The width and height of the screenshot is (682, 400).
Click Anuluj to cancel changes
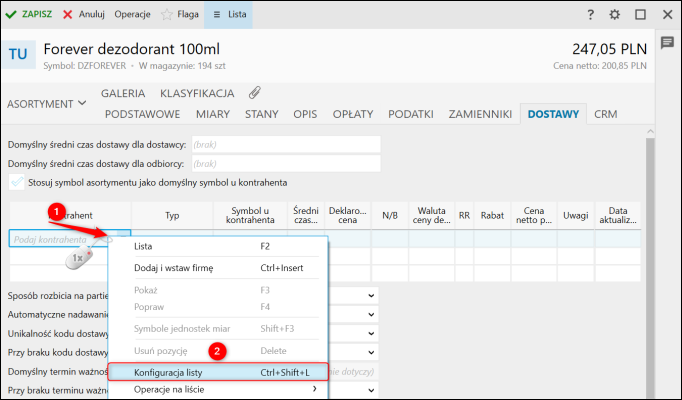coord(84,14)
